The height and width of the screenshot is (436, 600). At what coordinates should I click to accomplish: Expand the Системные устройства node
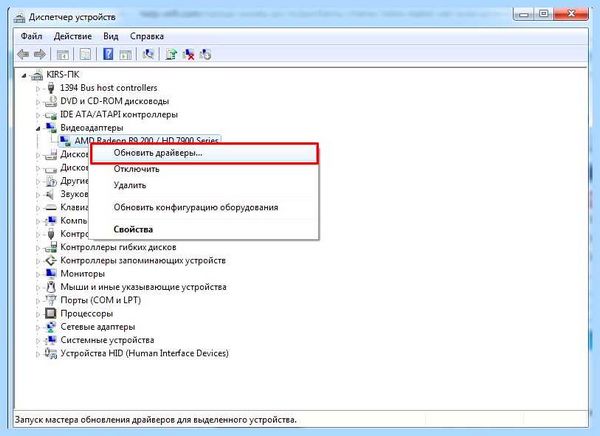click(x=38, y=341)
